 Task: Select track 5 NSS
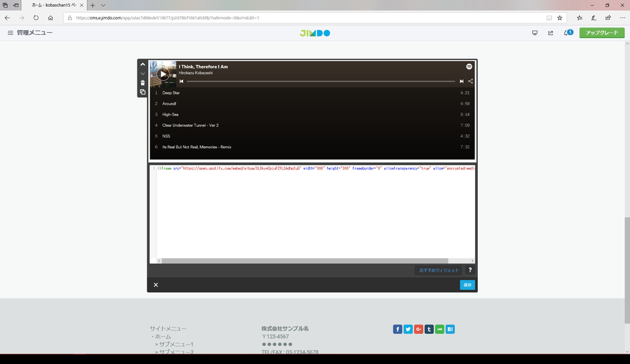pos(312,136)
